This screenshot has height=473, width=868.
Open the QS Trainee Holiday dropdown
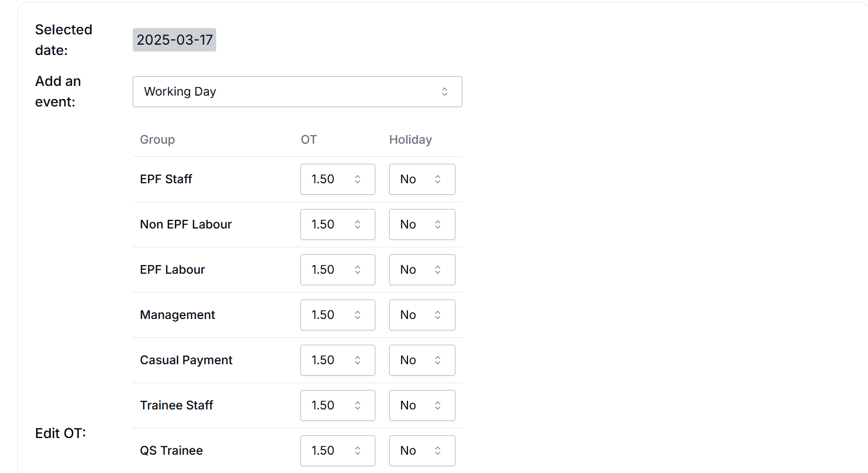(422, 451)
